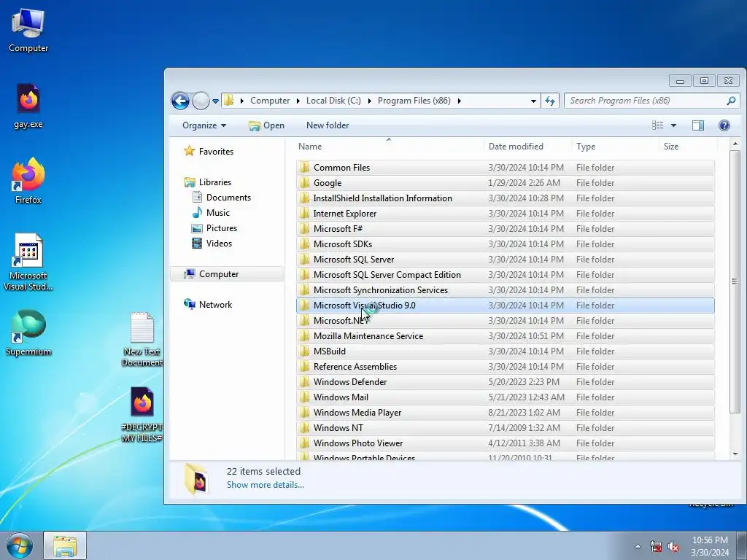Click the Windows Explorer taskbar button
Viewport: 747px width, 560px height.
coord(65,545)
